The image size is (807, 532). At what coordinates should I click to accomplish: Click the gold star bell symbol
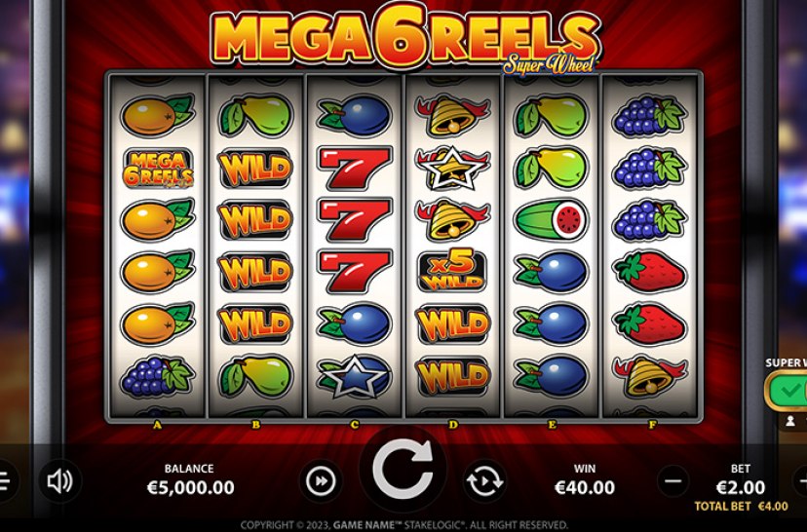click(x=452, y=168)
